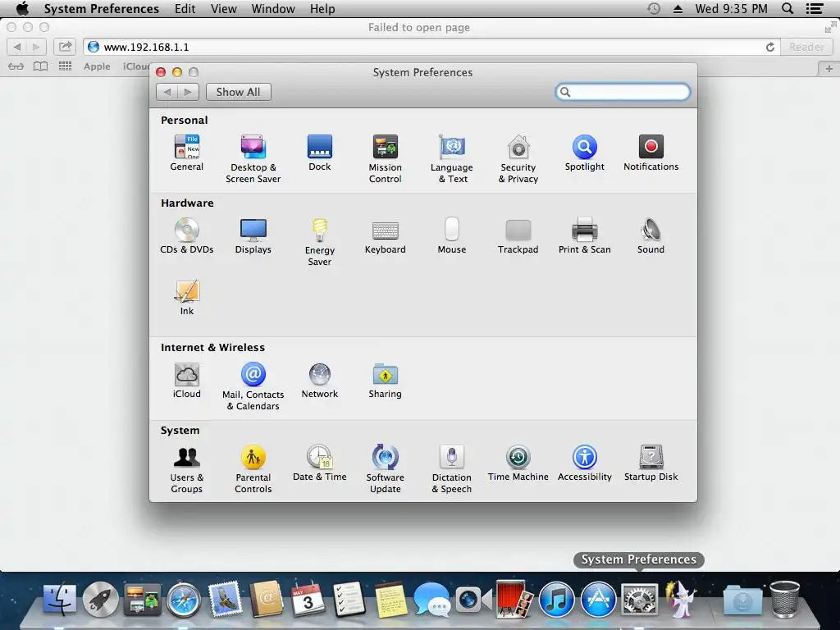Open Desktop & Screen Saver preferences
This screenshot has width=840, height=630.
pyautogui.click(x=253, y=159)
